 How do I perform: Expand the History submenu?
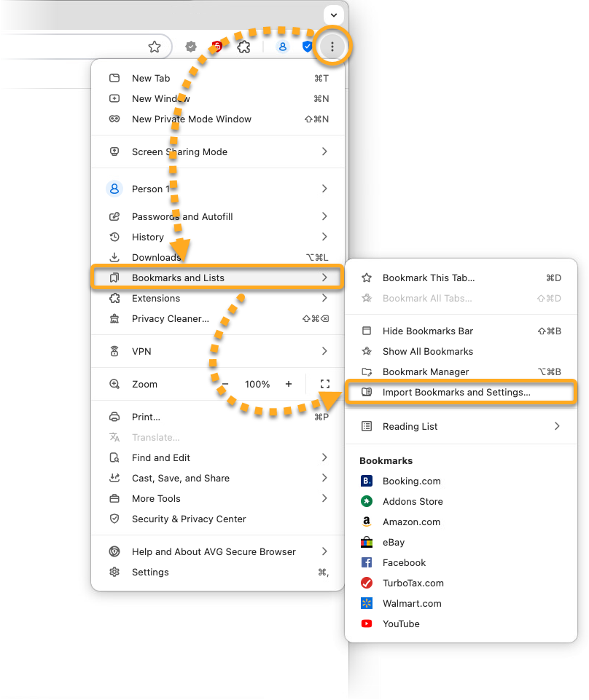point(324,237)
